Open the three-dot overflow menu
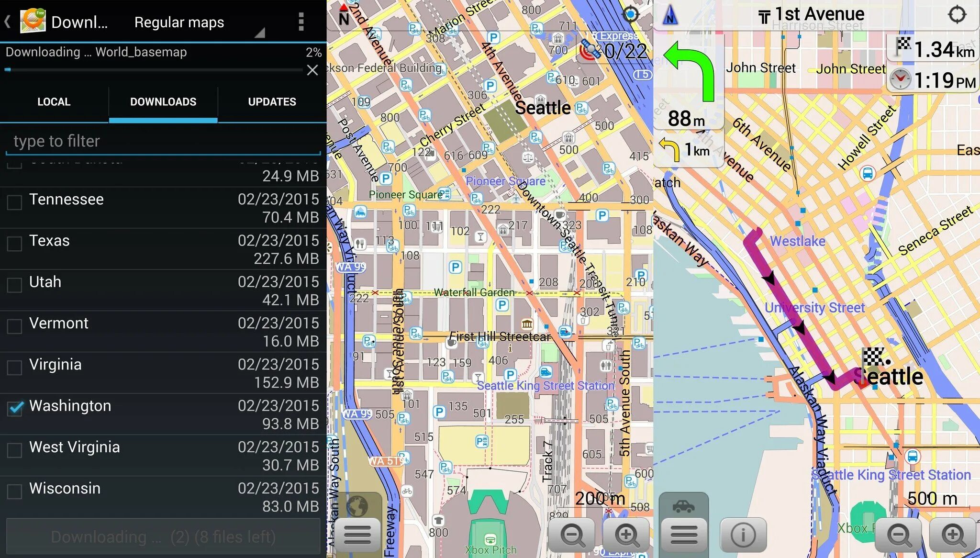Viewport: 980px width, 558px height. (x=301, y=22)
